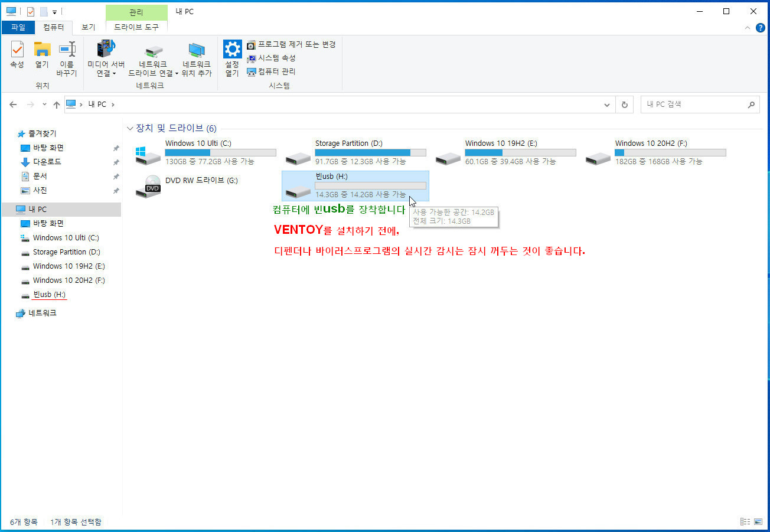The width and height of the screenshot is (770, 532).
Task: Switch to the 컴퓨터 ribbon tab
Action: point(54,27)
